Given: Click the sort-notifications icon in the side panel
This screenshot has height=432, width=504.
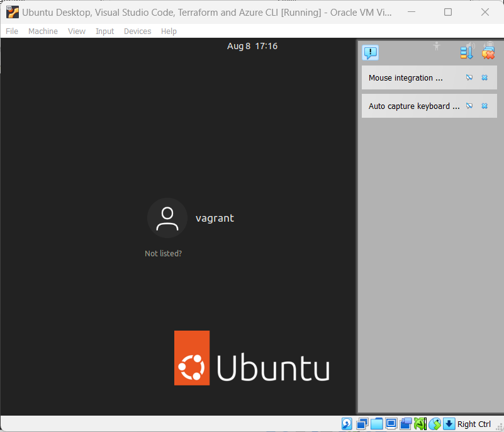Looking at the screenshot, I should 466,52.
